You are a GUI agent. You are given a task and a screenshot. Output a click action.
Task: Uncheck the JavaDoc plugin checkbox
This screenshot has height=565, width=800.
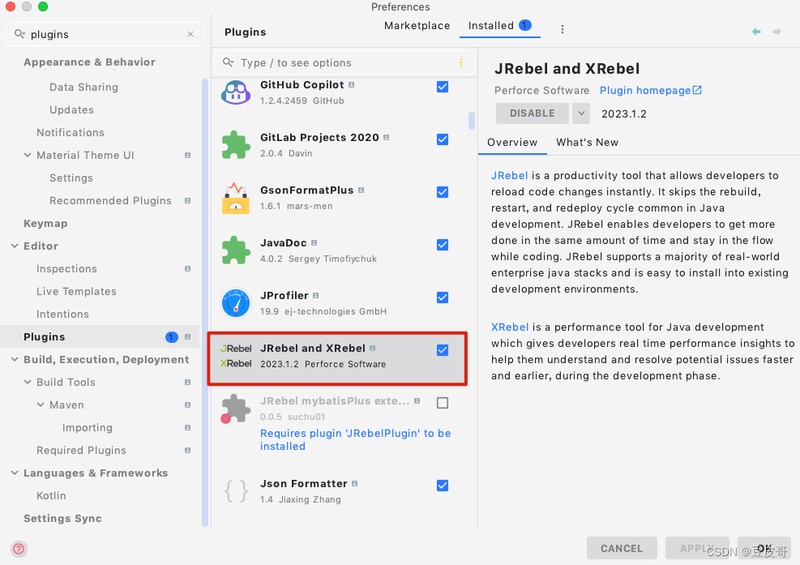click(442, 244)
